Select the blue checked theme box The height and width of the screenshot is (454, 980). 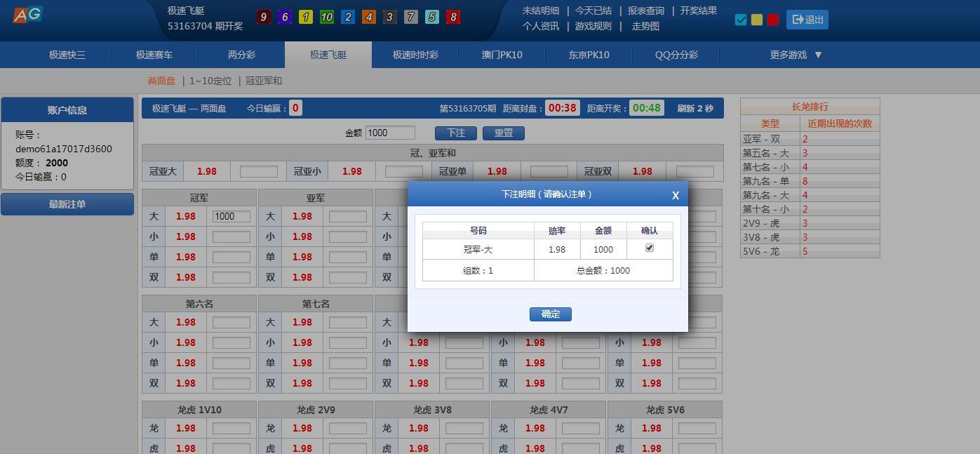click(x=741, y=20)
